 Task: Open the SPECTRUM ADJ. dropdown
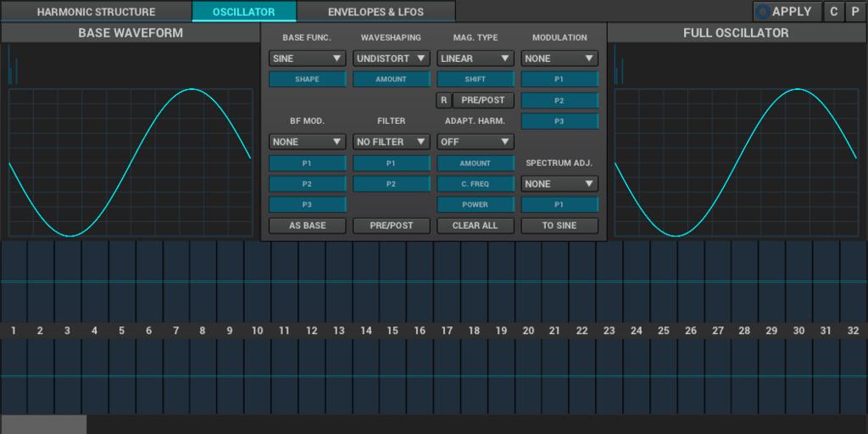[559, 184]
